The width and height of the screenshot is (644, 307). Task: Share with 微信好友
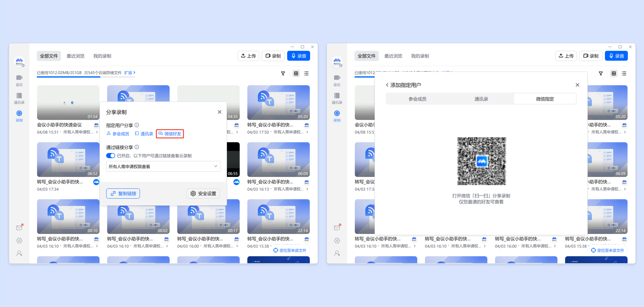(170, 134)
